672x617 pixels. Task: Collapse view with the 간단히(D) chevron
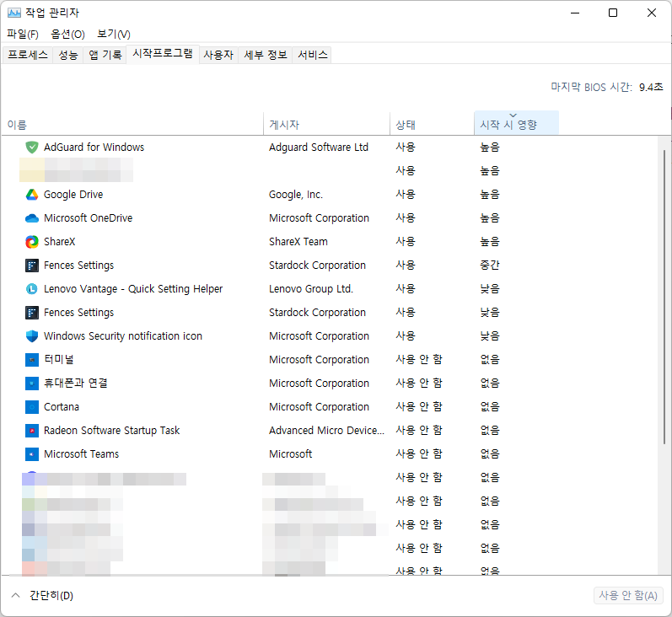coord(16,595)
